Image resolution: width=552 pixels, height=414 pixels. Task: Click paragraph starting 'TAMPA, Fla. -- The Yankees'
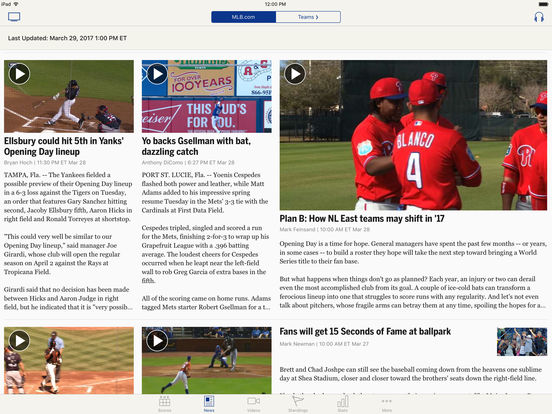(68, 197)
